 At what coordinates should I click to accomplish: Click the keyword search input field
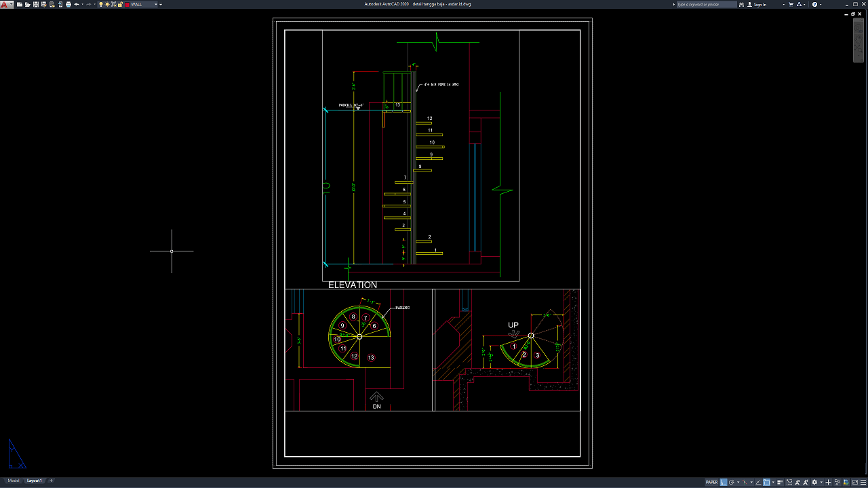click(x=705, y=4)
